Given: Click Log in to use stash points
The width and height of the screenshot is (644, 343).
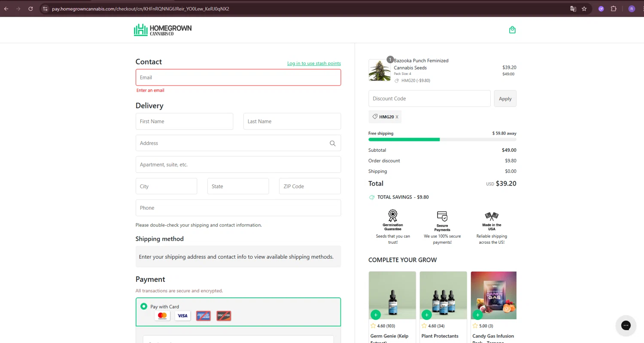Looking at the screenshot, I should click(314, 64).
